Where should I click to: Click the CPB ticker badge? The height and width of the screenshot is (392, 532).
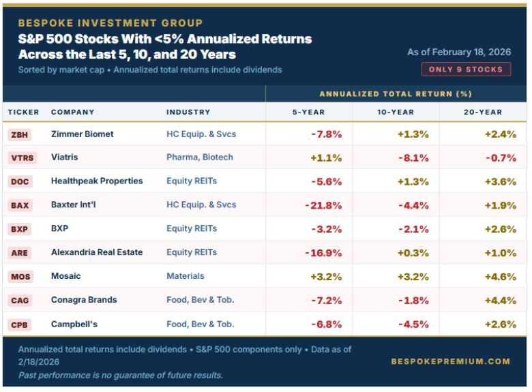tap(20, 325)
